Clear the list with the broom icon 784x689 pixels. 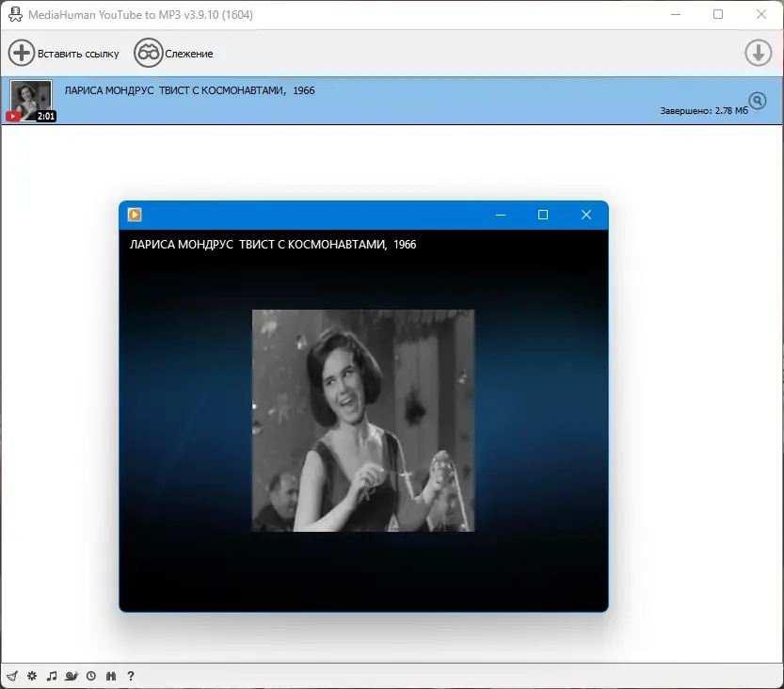tap(12, 676)
